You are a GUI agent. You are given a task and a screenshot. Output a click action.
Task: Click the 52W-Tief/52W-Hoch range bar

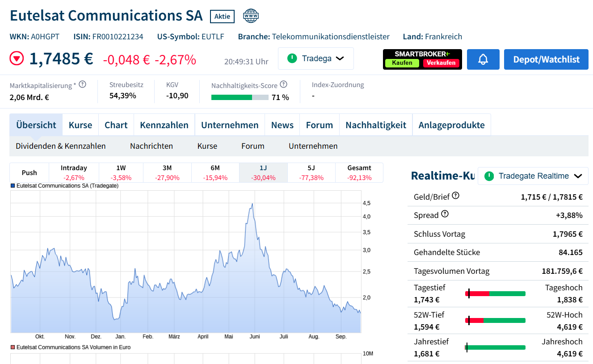[495, 320]
